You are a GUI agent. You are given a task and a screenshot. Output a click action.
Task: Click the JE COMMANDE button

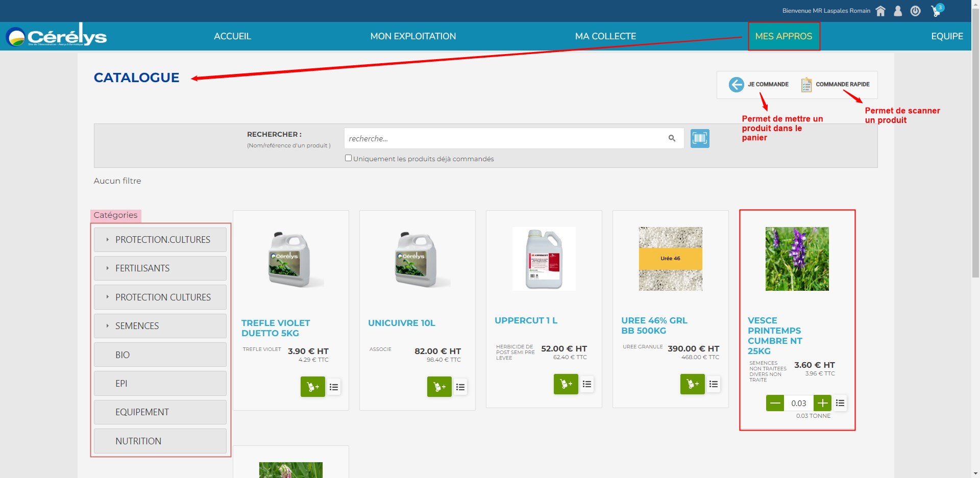pyautogui.click(x=758, y=84)
